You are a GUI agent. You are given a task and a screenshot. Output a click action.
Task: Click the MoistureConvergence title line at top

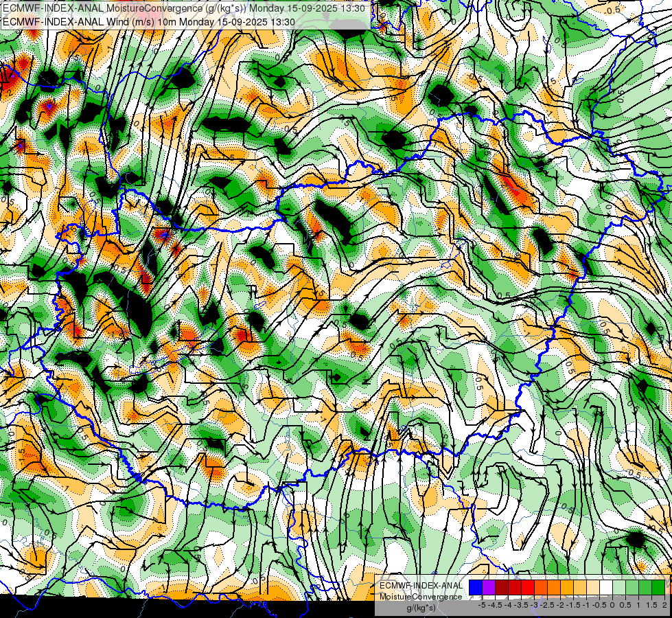(x=183, y=8)
